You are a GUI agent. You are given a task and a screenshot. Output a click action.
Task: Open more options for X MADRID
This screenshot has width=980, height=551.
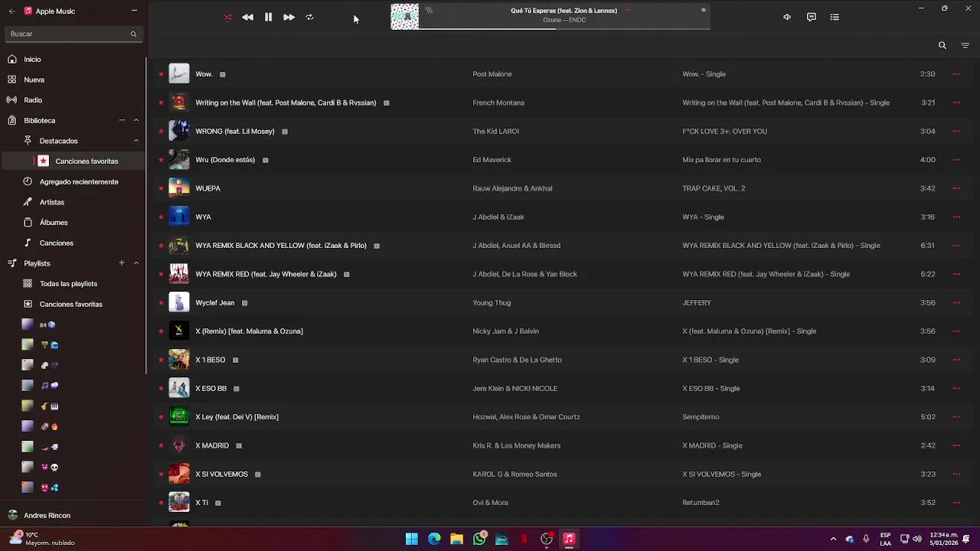[956, 445]
